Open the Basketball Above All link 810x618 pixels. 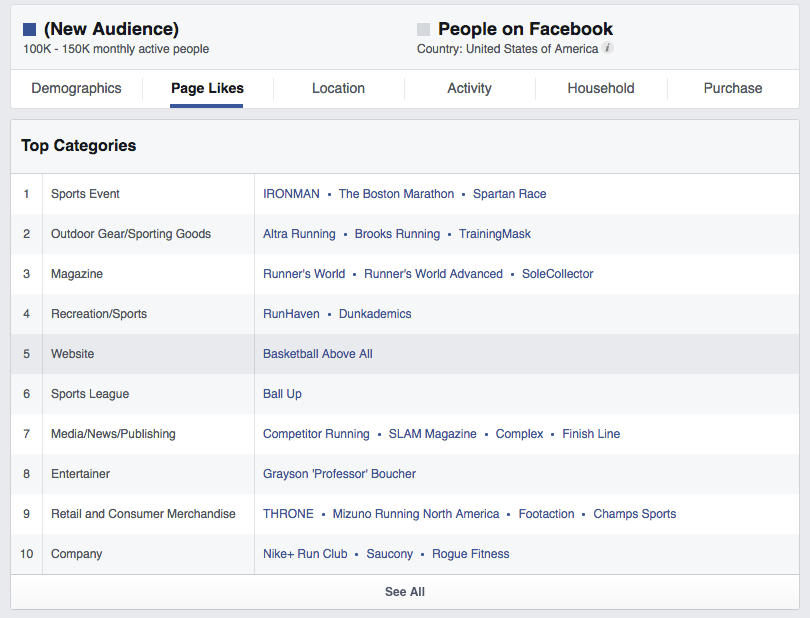click(x=317, y=354)
